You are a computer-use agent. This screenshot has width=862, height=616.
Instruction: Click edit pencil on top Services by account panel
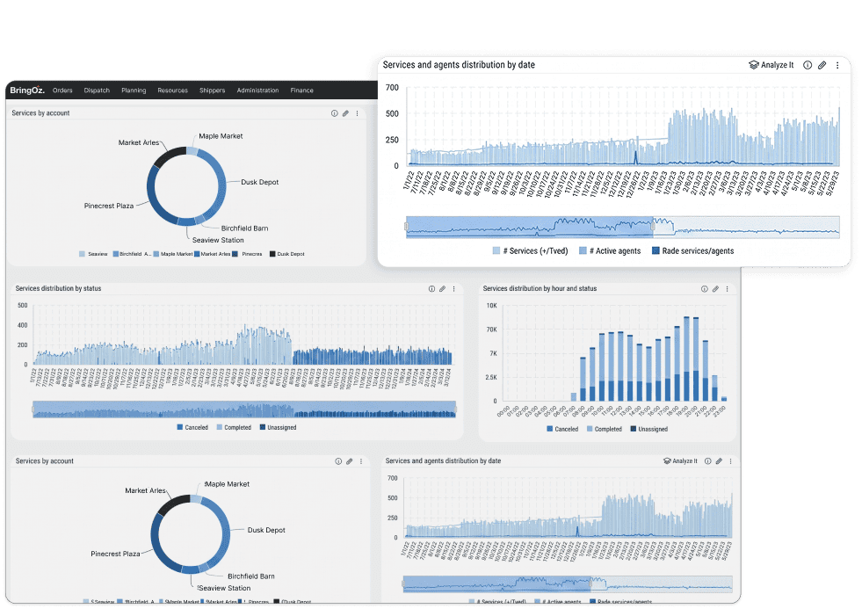[346, 113]
